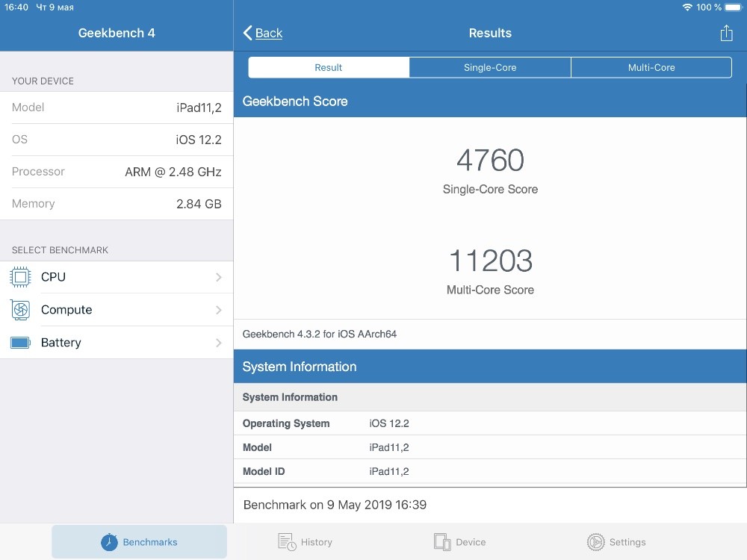
Task: Select the CPU chip icon in the benchmark list
Action: pos(20,277)
